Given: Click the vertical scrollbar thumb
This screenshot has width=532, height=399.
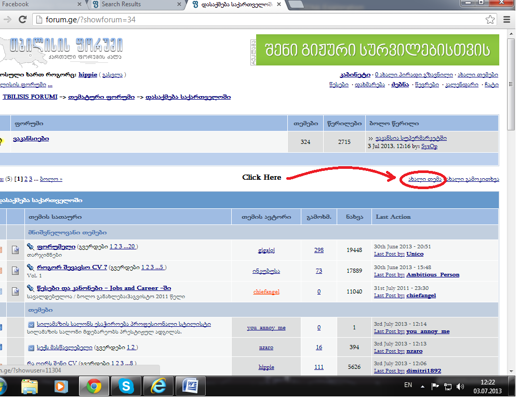Looking at the screenshot, I should tap(511, 84).
